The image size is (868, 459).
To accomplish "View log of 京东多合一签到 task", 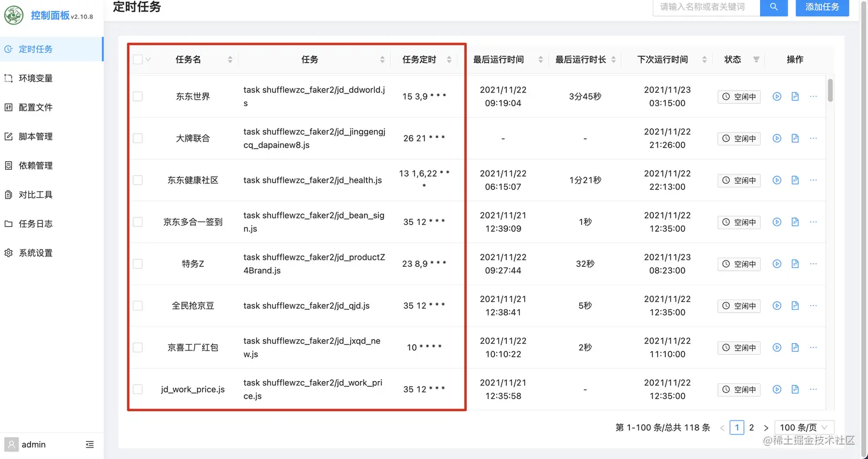I will (795, 222).
